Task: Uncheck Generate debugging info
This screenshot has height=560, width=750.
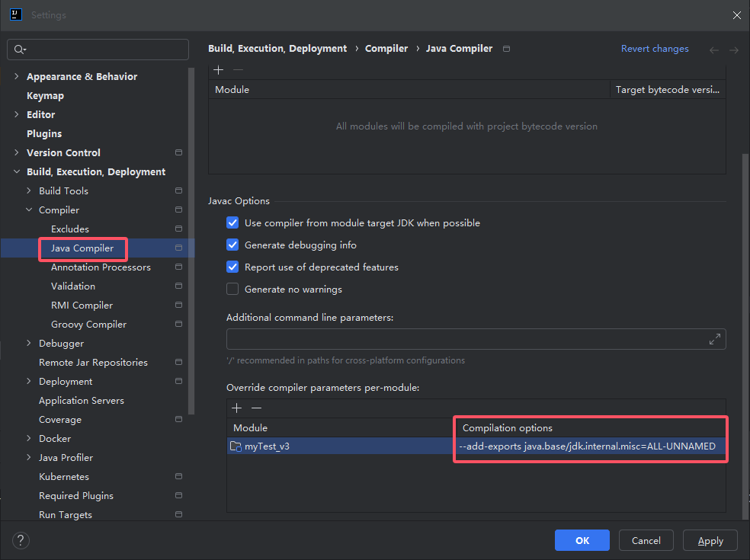Action: tap(233, 245)
